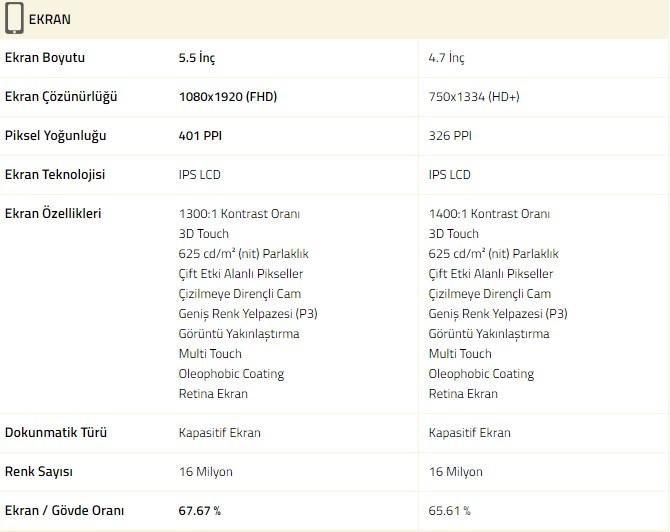Click the 4.7 İnç screen size value
Viewport: 670px width, 532px height.
[447, 58]
